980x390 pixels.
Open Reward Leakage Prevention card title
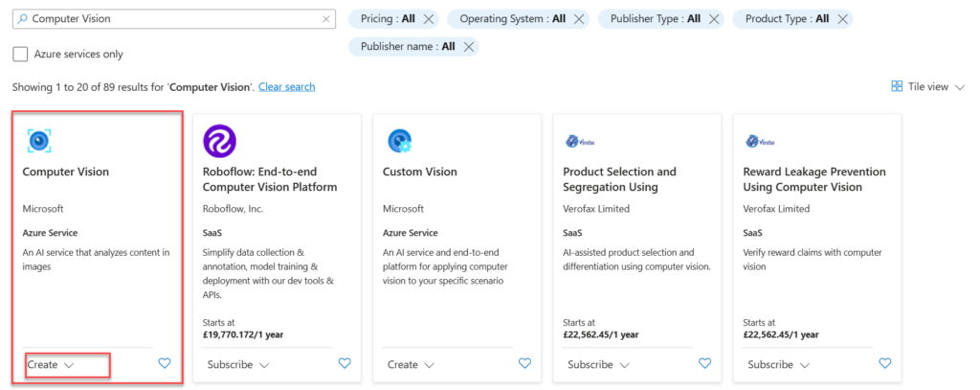814,179
